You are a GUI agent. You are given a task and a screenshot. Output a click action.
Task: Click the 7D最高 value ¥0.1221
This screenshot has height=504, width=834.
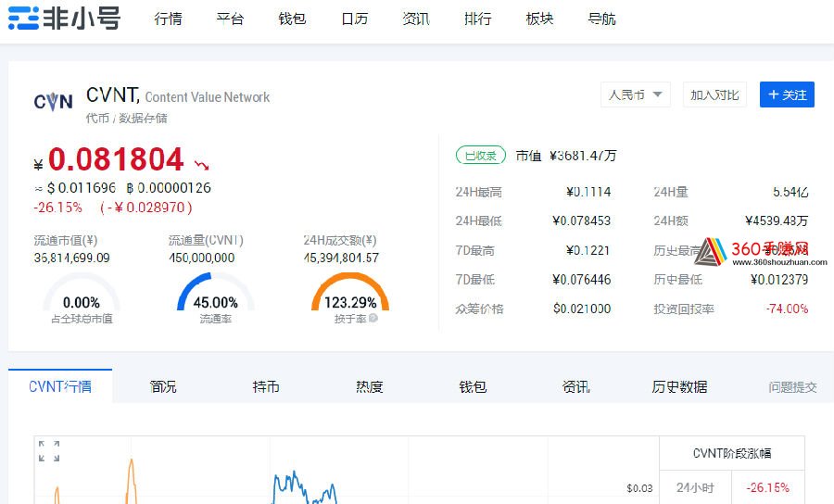coord(588,250)
